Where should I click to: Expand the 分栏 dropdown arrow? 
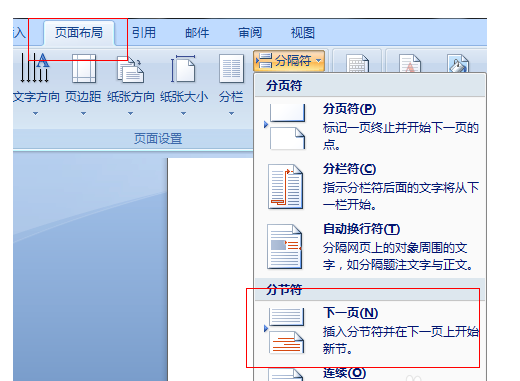coord(231,114)
